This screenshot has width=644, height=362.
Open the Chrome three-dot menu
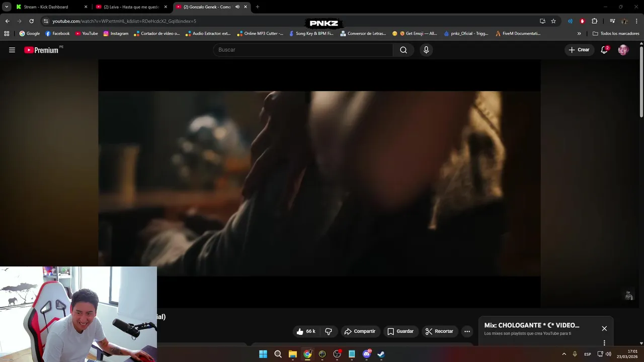coord(636,21)
